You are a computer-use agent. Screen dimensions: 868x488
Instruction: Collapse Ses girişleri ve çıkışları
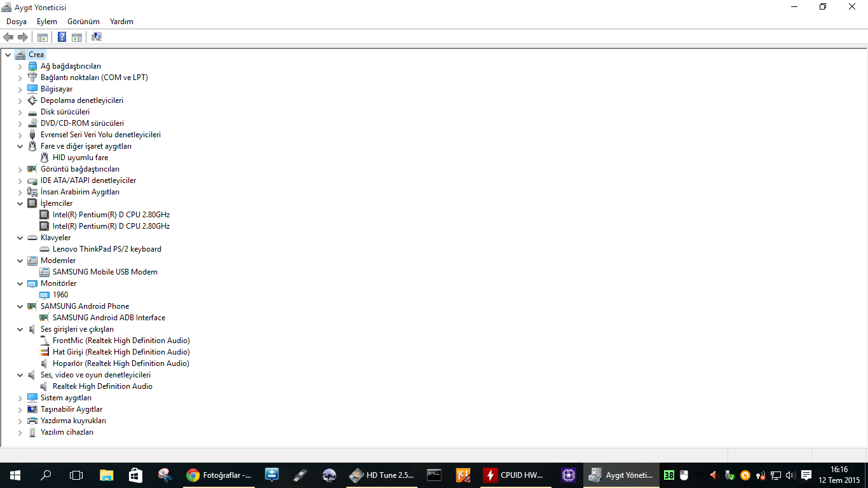pos(20,329)
